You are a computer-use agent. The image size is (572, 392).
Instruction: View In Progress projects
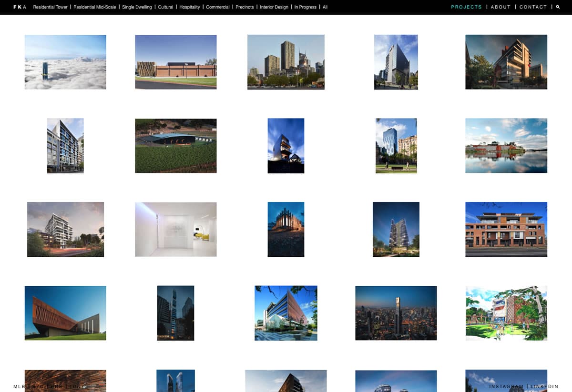[305, 7]
